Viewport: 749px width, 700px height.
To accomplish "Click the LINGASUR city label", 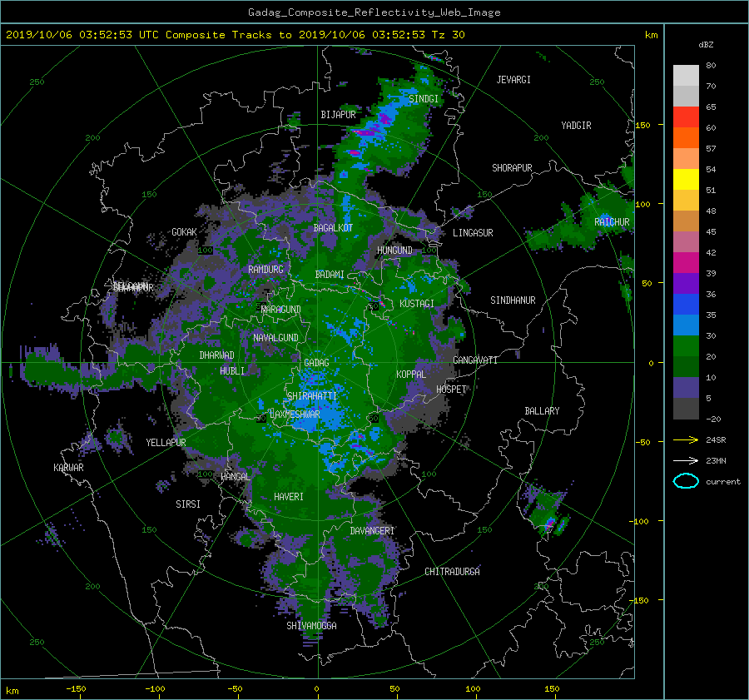I will coord(473,233).
